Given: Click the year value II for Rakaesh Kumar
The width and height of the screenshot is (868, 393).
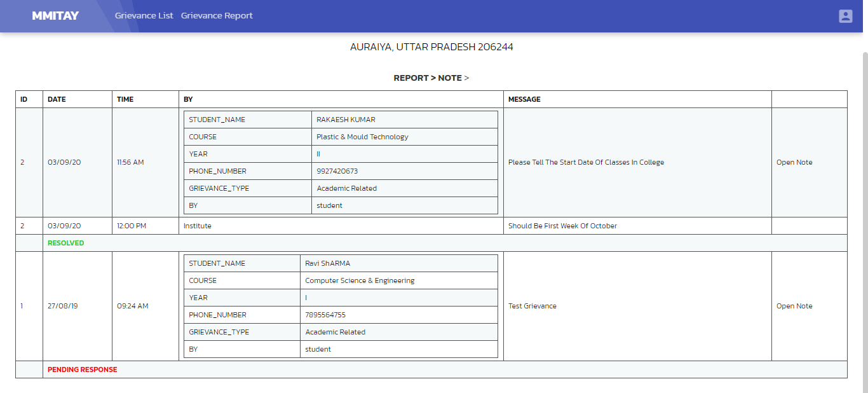Looking at the screenshot, I should pyautogui.click(x=318, y=154).
